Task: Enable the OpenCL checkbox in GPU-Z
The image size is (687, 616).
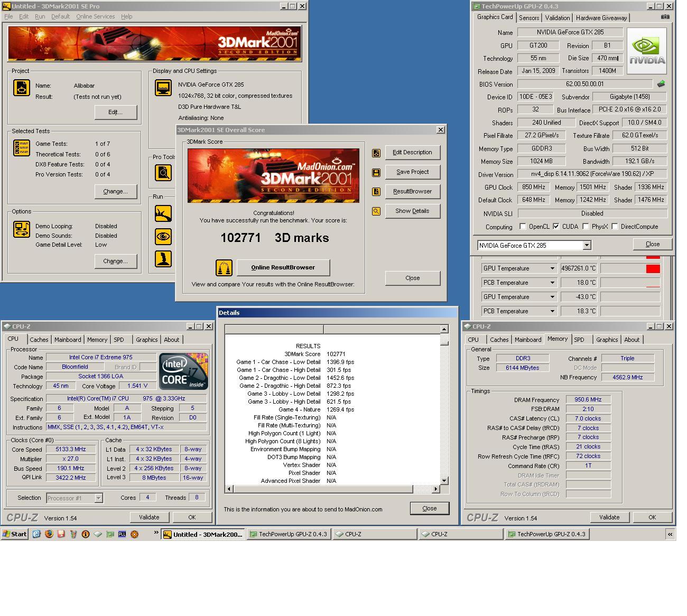Action: click(x=523, y=227)
